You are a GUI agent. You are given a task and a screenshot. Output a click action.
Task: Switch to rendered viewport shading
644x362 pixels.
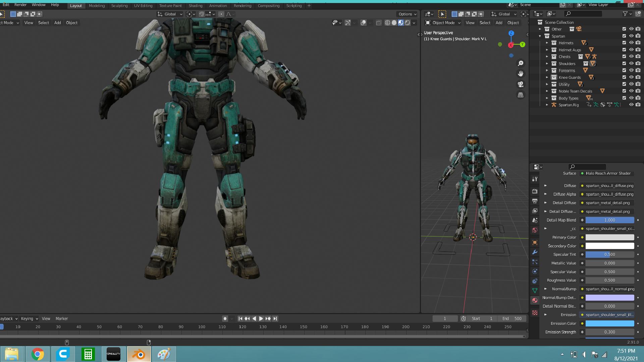408,23
